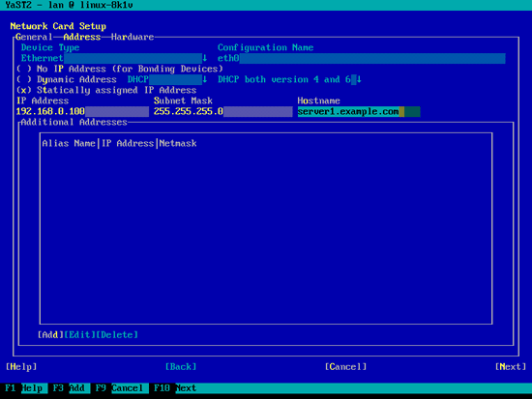Switch to the General tab
Image resolution: width=532 pixels, height=399 pixels.
click(x=34, y=37)
